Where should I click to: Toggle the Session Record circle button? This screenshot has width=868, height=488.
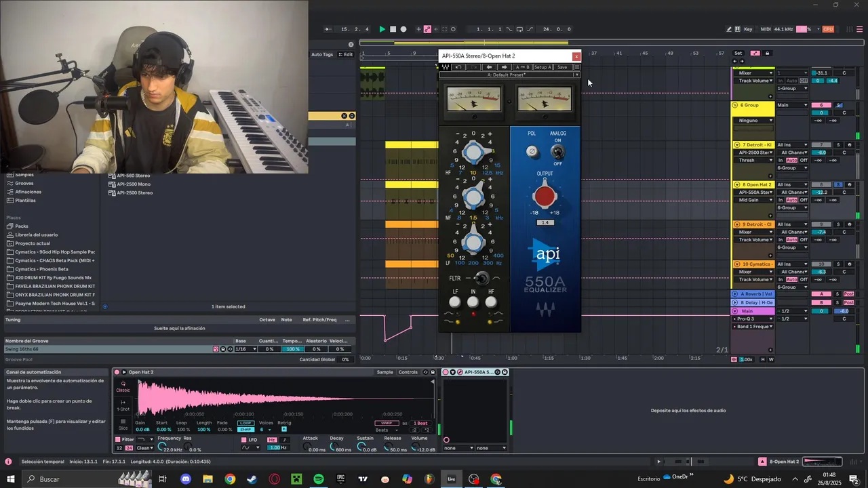[x=453, y=29]
